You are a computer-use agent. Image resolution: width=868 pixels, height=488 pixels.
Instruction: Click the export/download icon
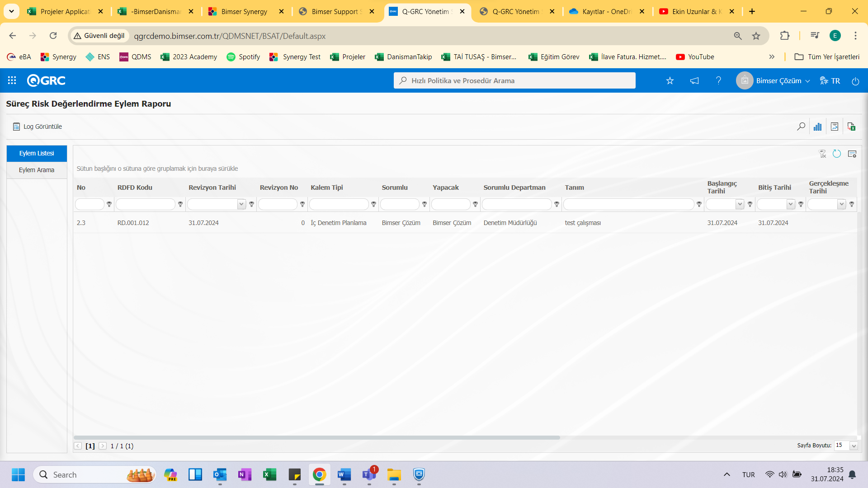853,126
